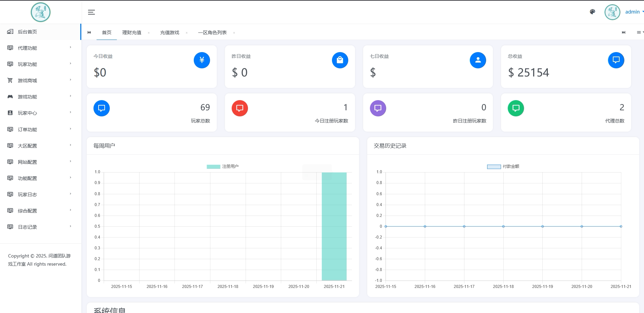
Task: Click the red chat icon for 今日注册玩家数
Action: pos(240,108)
